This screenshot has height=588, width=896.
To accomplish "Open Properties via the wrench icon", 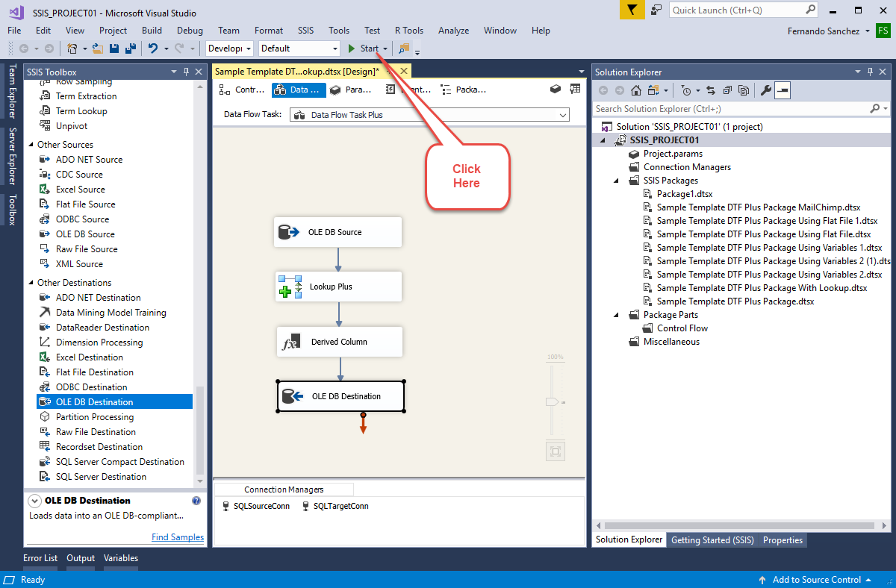I will point(766,90).
